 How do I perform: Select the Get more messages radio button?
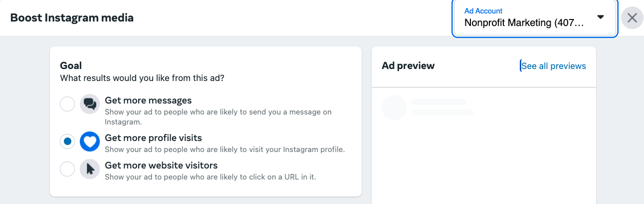point(67,104)
